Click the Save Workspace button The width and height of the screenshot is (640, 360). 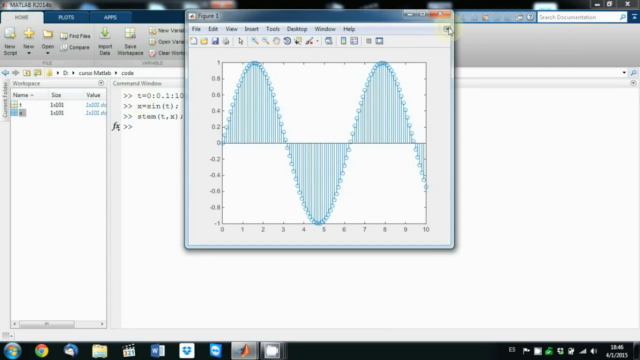[x=130, y=41]
